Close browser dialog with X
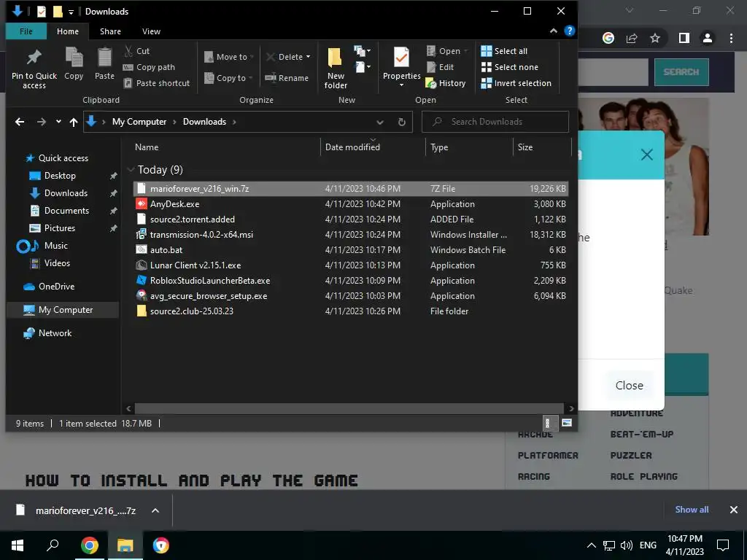The image size is (747, 560). pos(646,155)
